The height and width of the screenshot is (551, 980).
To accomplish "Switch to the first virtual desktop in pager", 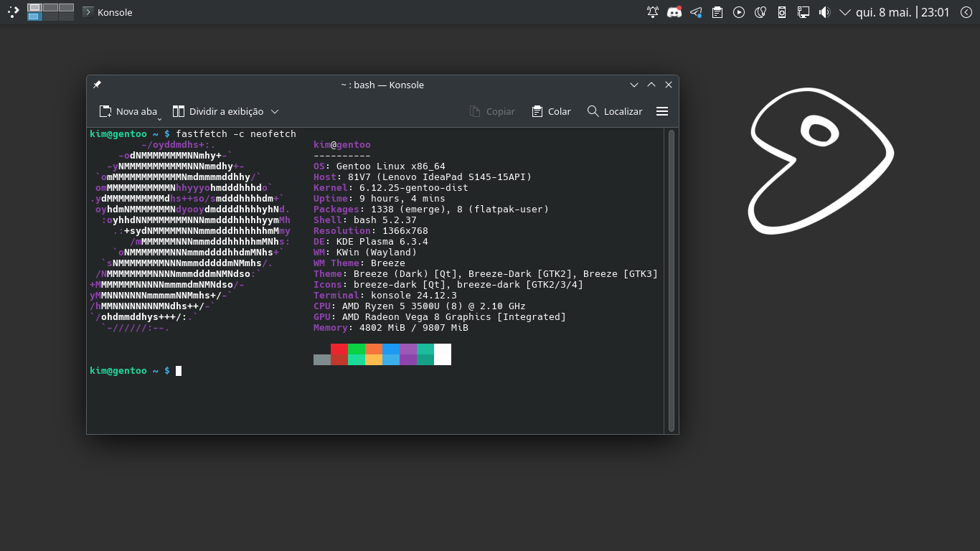I will pyautogui.click(x=34, y=7).
